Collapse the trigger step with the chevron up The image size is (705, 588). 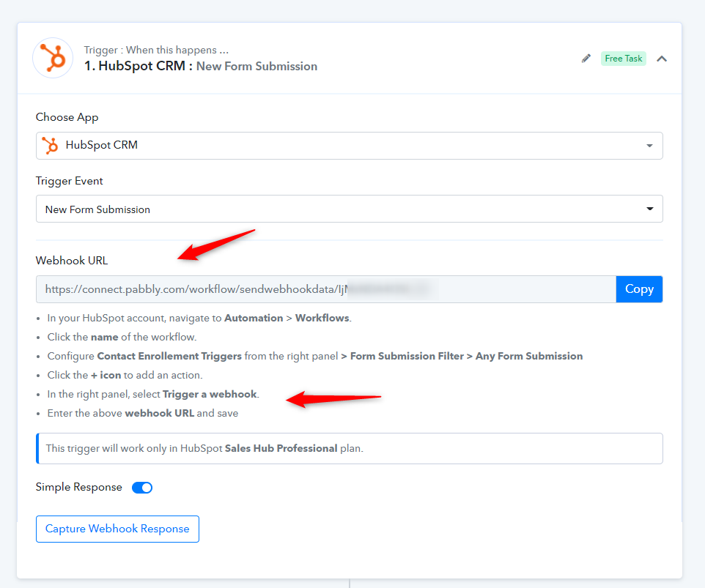tap(661, 59)
